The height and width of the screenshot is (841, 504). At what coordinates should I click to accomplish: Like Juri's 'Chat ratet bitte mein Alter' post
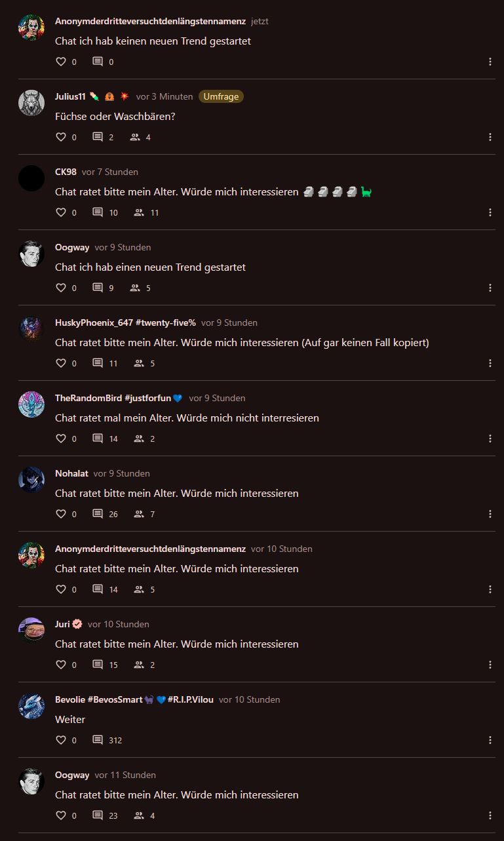61,665
